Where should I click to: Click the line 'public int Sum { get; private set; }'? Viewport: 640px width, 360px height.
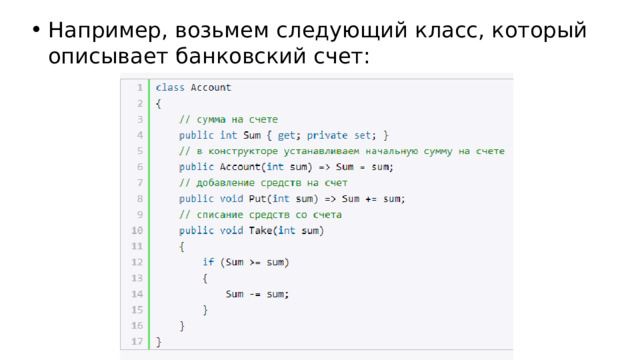(x=284, y=135)
